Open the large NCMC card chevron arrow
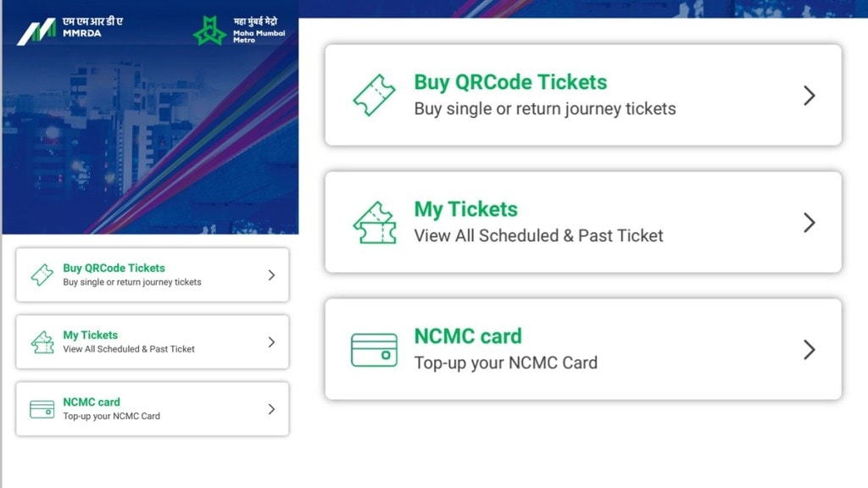Image resolution: width=868 pixels, height=488 pixels. [809, 350]
